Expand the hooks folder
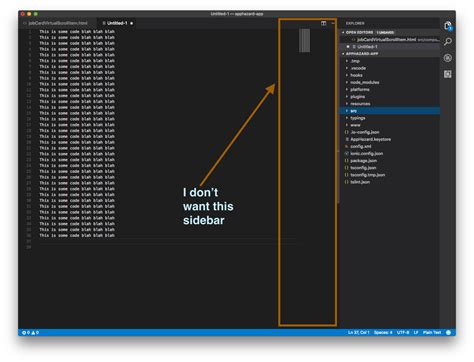 tap(390, 75)
